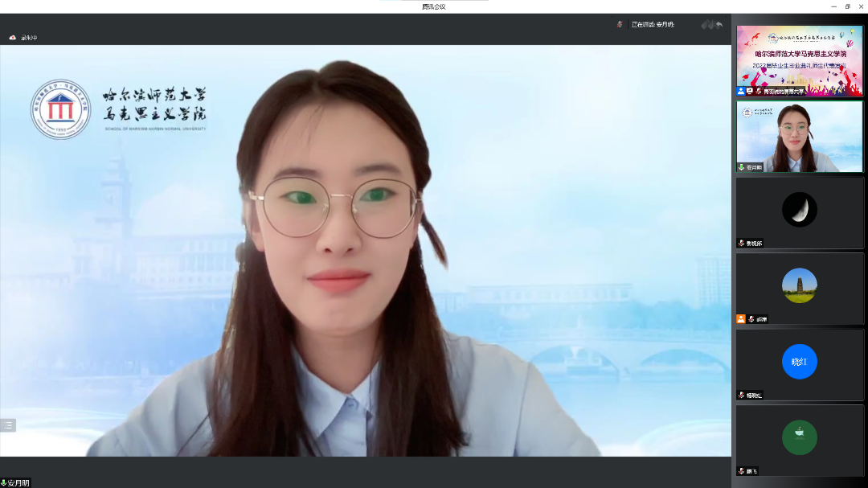Select the pagoda avatar participant tile

pyautogui.click(x=799, y=286)
